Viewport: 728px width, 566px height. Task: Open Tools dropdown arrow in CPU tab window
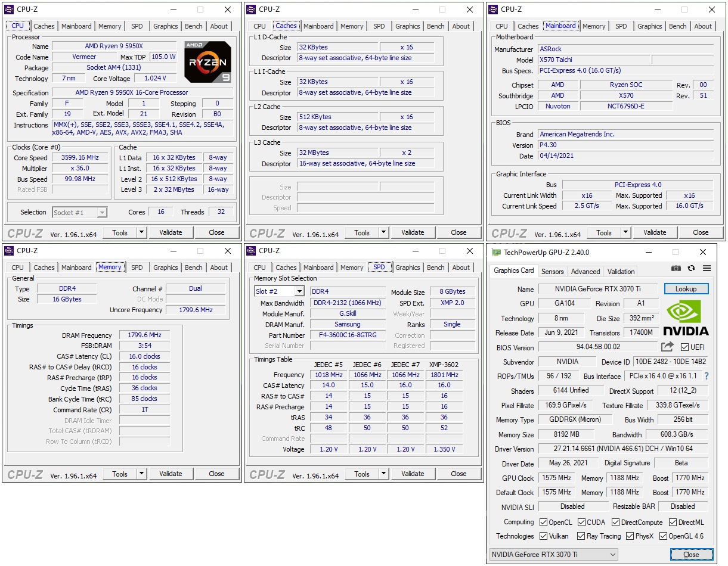coord(141,232)
